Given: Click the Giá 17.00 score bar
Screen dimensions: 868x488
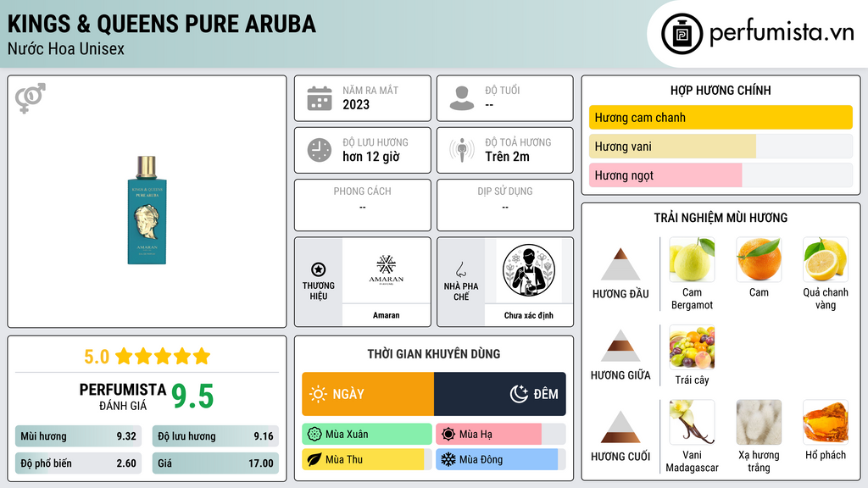Looking at the screenshot, I should click(x=215, y=463).
